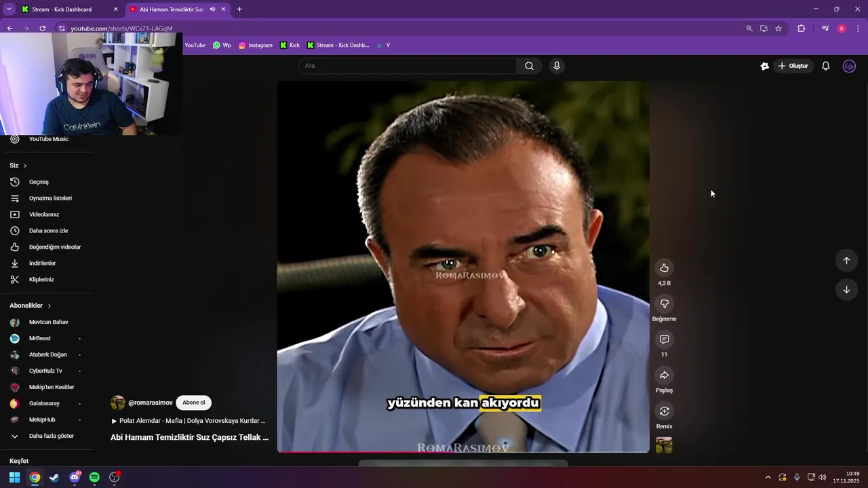Expand the Abonelikler section chevron

[50, 306]
